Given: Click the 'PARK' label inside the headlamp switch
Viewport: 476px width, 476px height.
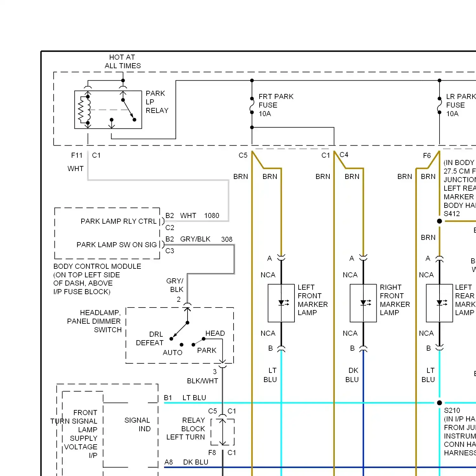Looking at the screenshot, I should (207, 350).
